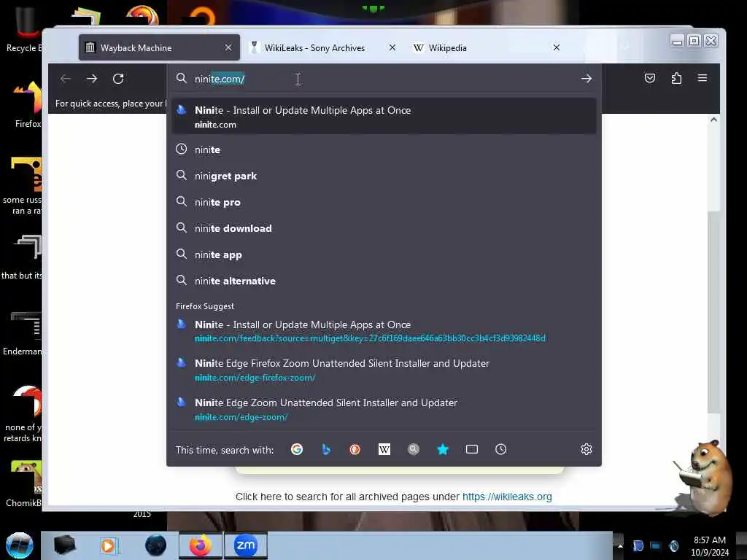The image size is (747, 560).
Task: Select the Recycle Bin desktop icon
Action: point(24,29)
